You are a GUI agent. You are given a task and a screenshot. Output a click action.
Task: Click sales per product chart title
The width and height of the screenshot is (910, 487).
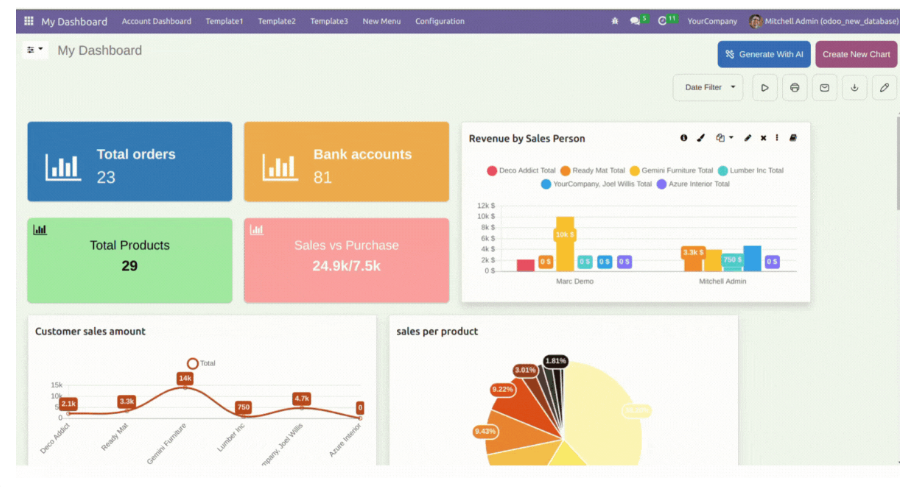point(437,331)
